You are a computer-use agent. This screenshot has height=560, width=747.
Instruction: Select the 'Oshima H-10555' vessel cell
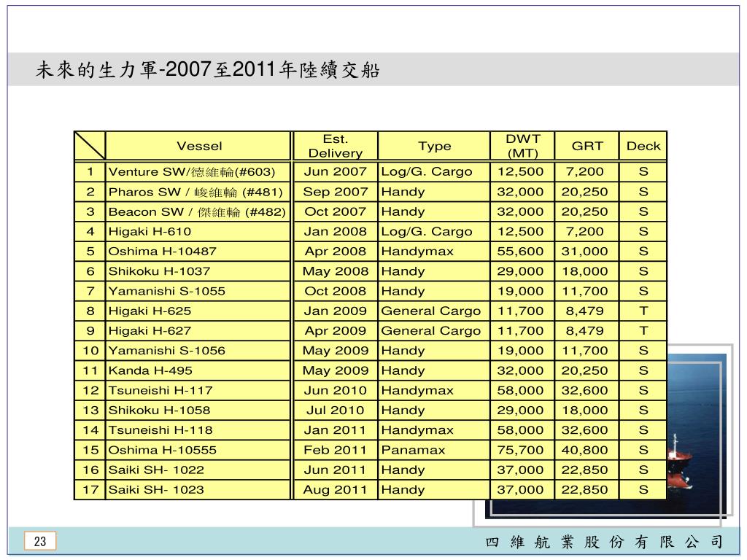pyautogui.click(x=198, y=450)
